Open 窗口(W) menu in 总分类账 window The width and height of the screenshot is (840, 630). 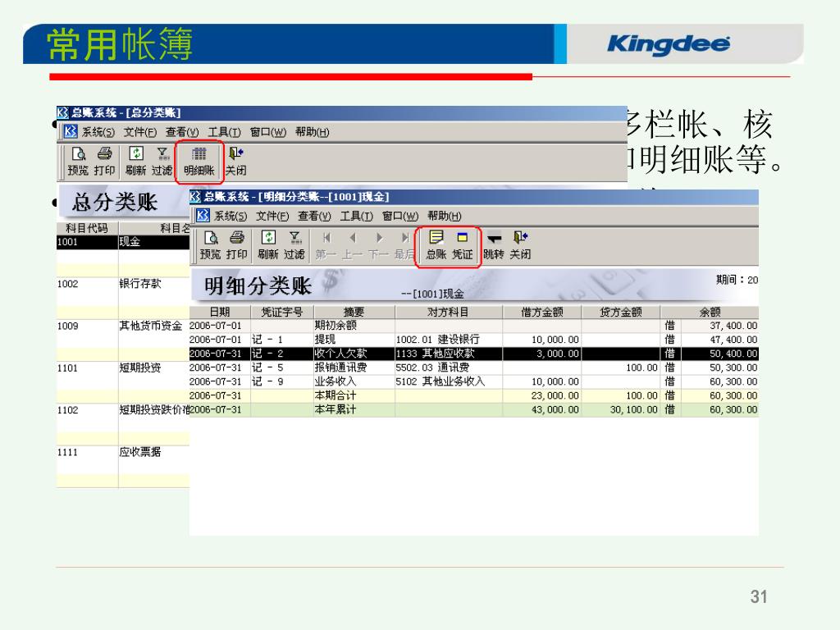click(268, 132)
